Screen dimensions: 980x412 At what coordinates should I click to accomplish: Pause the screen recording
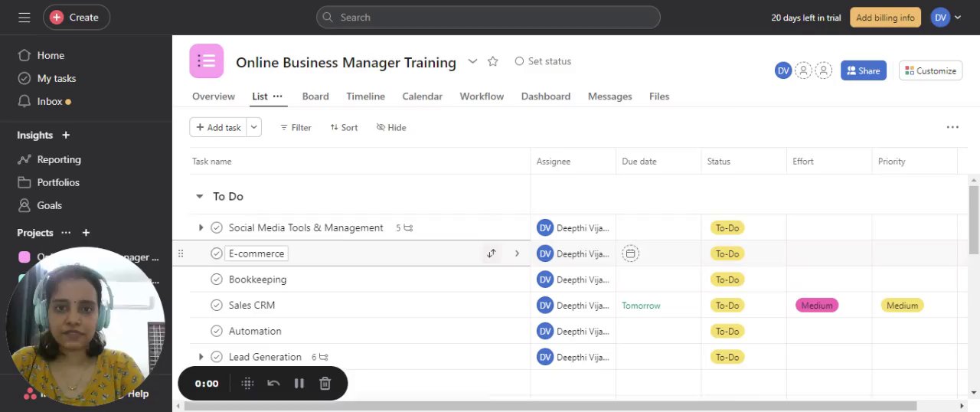299,384
